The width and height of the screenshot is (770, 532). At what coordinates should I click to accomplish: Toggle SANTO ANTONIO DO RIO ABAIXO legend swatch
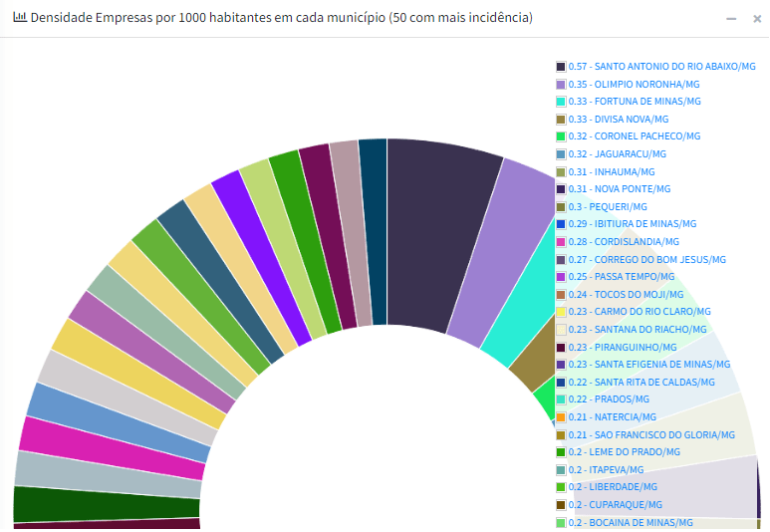561,66
